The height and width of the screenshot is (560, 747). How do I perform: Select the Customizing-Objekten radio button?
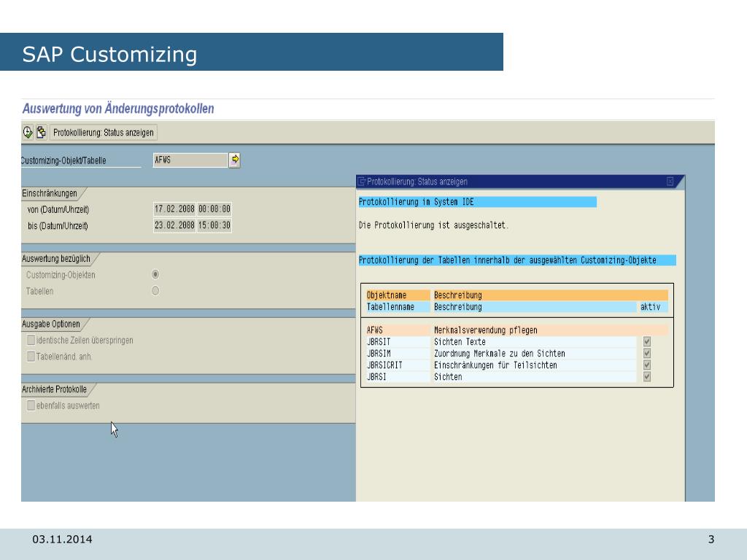(155, 274)
